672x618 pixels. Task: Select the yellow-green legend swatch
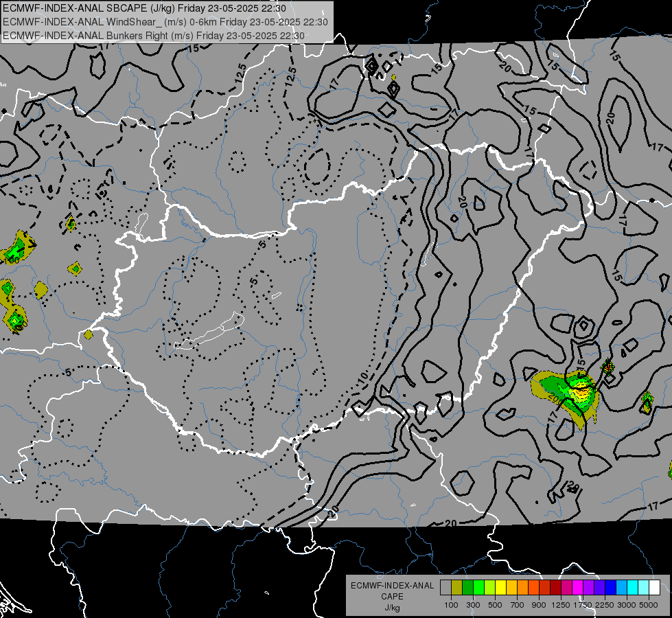click(x=489, y=588)
